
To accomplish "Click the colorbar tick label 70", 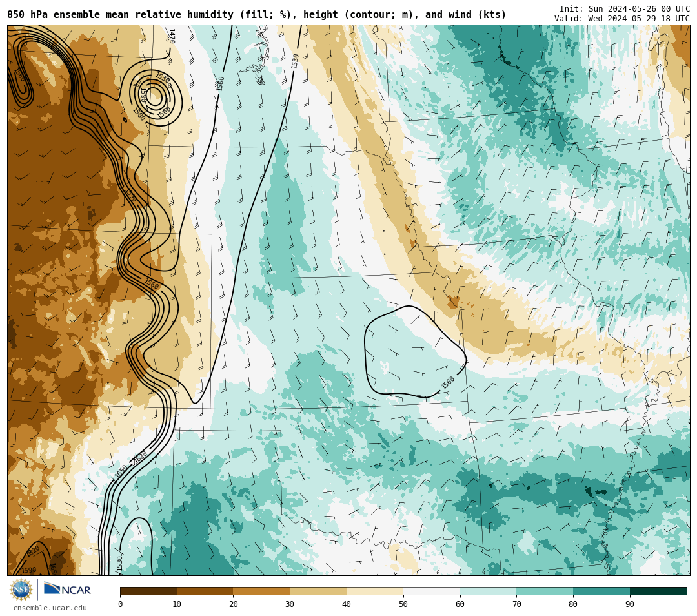I will pyautogui.click(x=516, y=604).
